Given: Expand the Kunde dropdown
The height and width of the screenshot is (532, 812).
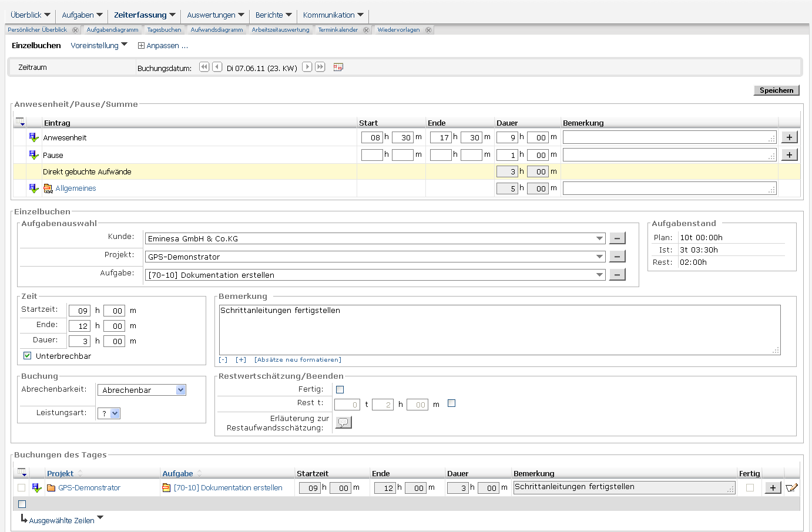Looking at the screenshot, I should [x=599, y=239].
